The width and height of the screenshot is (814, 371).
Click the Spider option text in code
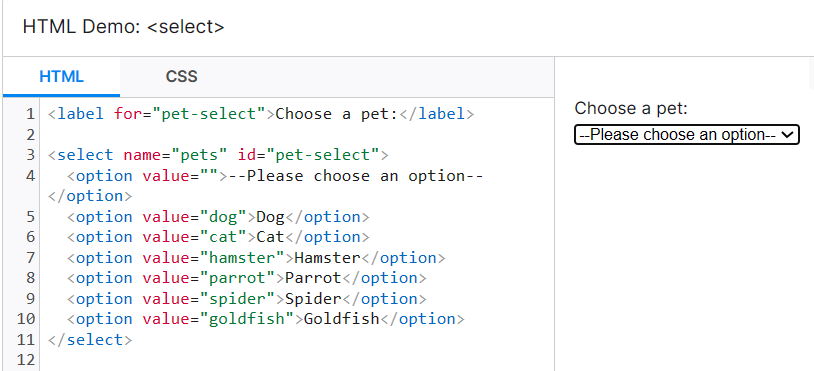(313, 298)
